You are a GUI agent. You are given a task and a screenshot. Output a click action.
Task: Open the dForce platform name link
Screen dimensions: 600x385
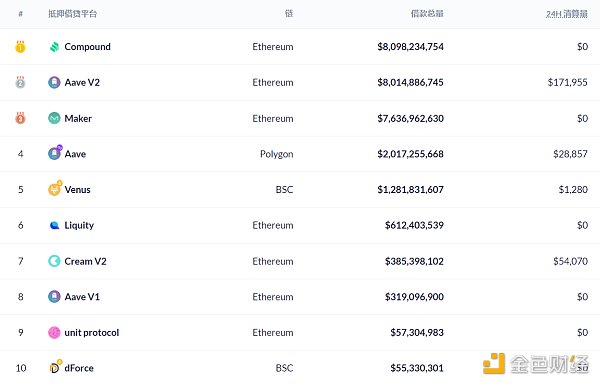point(79,368)
